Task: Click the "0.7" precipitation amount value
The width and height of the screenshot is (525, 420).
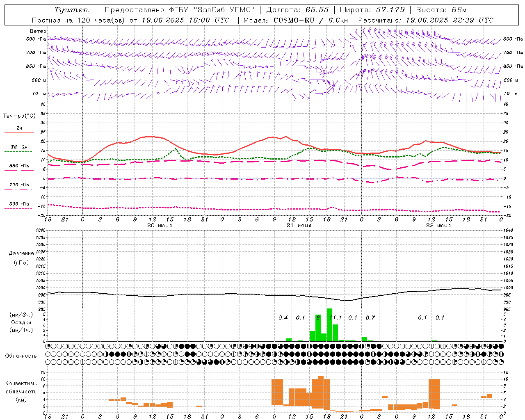Action: pos(370,317)
